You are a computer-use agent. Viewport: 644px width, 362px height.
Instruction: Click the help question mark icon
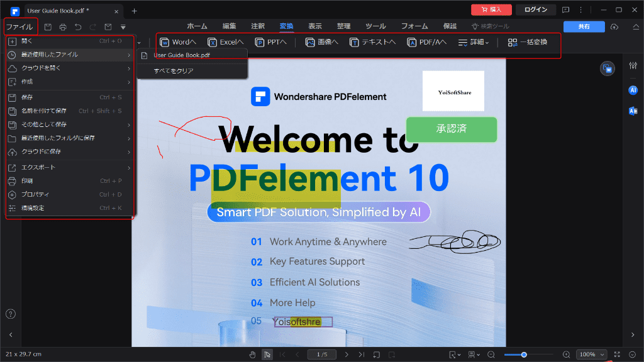point(11,314)
